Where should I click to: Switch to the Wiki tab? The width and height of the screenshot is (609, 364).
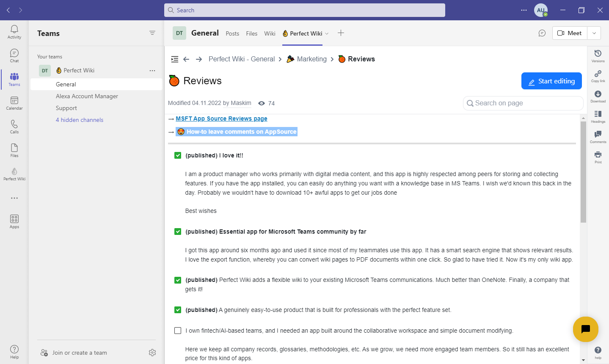270,33
